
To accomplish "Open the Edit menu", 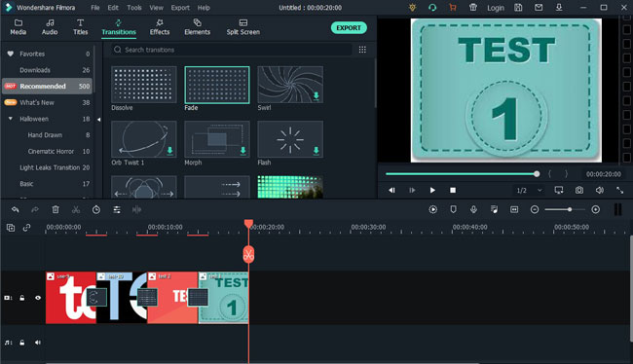I will point(113,8).
